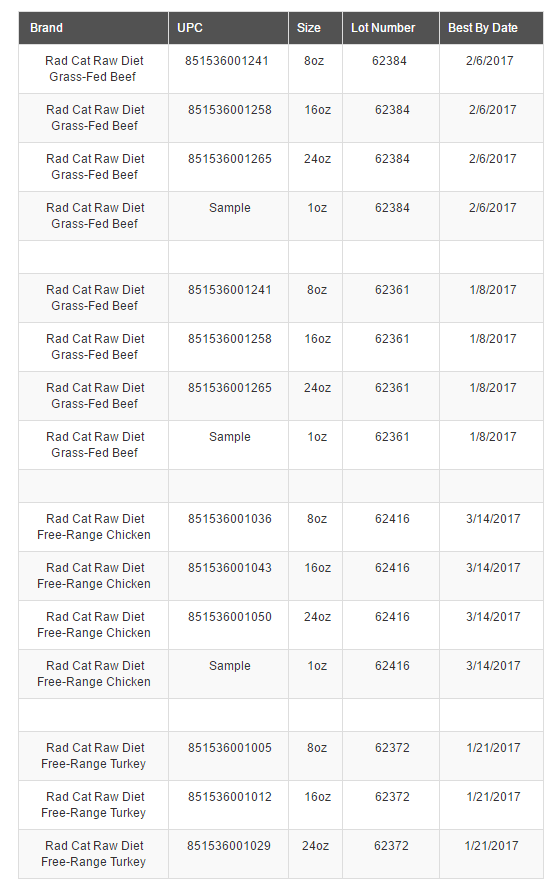Click UPC 851536001043 chicken cell
This screenshot has width=560, height=887.
(230, 568)
